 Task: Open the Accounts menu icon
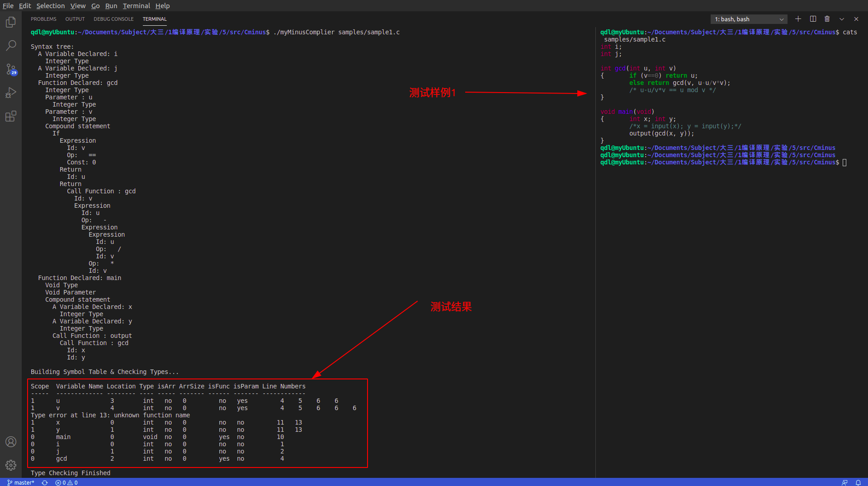(11, 442)
